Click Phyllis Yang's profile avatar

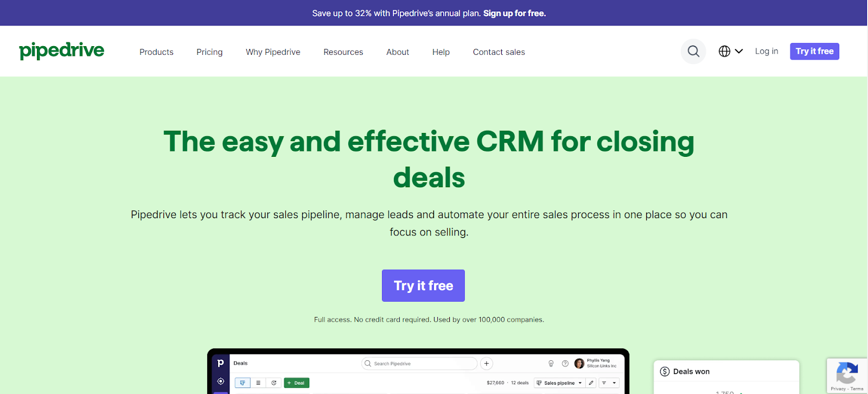(579, 364)
